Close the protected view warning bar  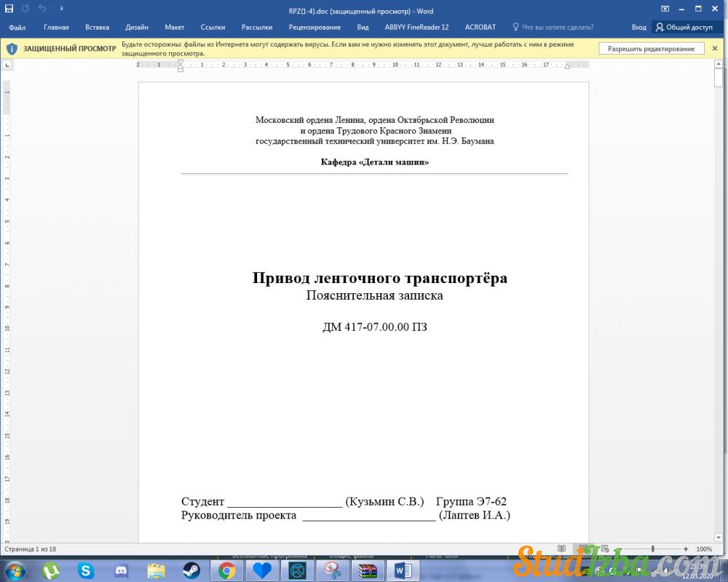715,49
